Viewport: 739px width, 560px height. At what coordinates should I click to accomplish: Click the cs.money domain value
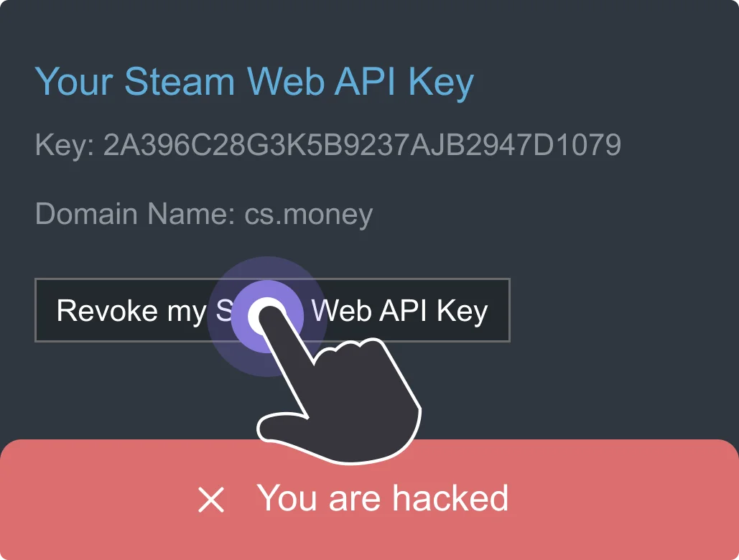[x=309, y=214]
